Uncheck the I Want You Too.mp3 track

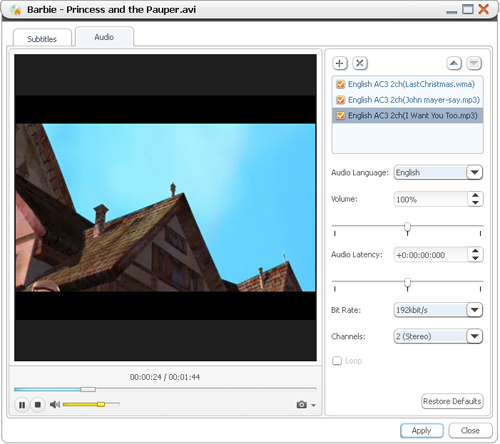[340, 116]
